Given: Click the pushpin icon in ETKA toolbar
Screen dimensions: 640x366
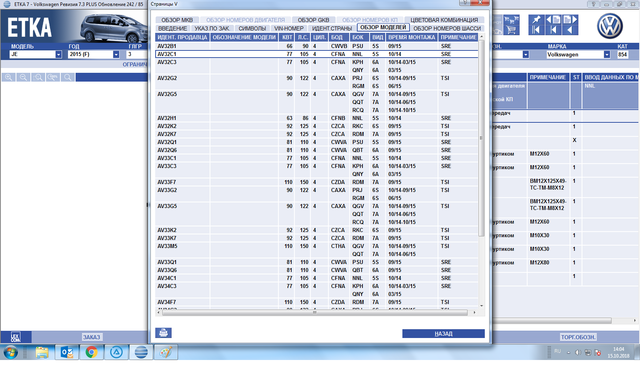Looking at the screenshot, I should pos(536,20).
